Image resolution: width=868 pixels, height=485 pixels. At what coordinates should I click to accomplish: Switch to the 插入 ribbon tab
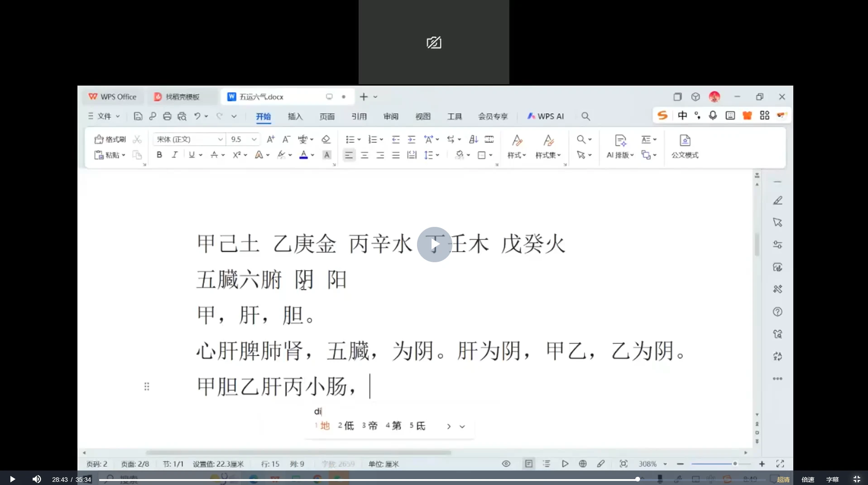pos(295,116)
